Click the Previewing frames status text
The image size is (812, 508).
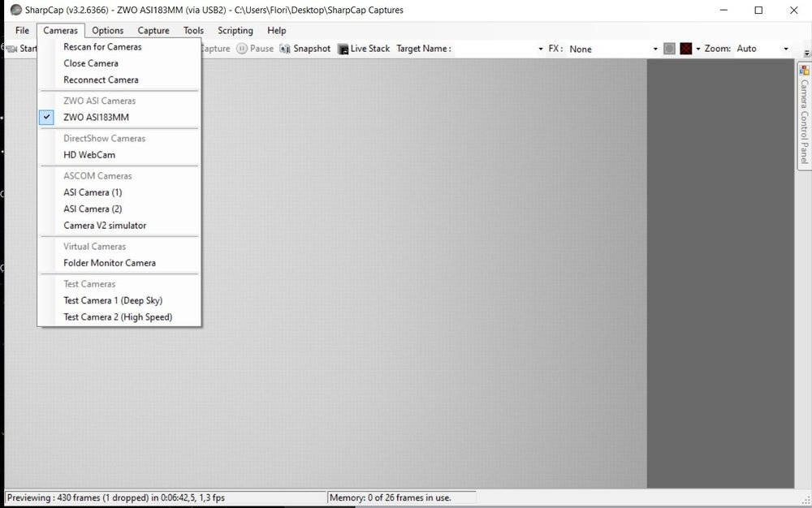(x=116, y=497)
